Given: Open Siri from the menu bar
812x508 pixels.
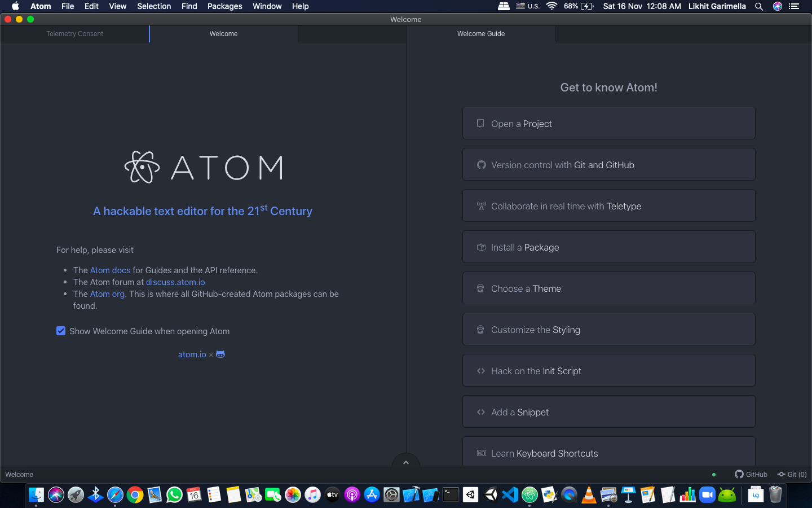Looking at the screenshot, I should (778, 6).
